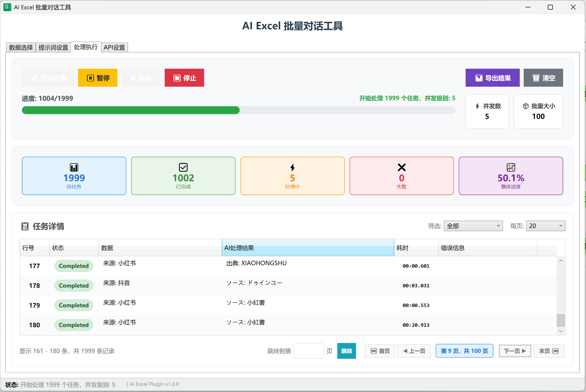Viewport: 586px width, 392px height.
Task: Click the 并发数 value 5 card
Action: click(487, 111)
